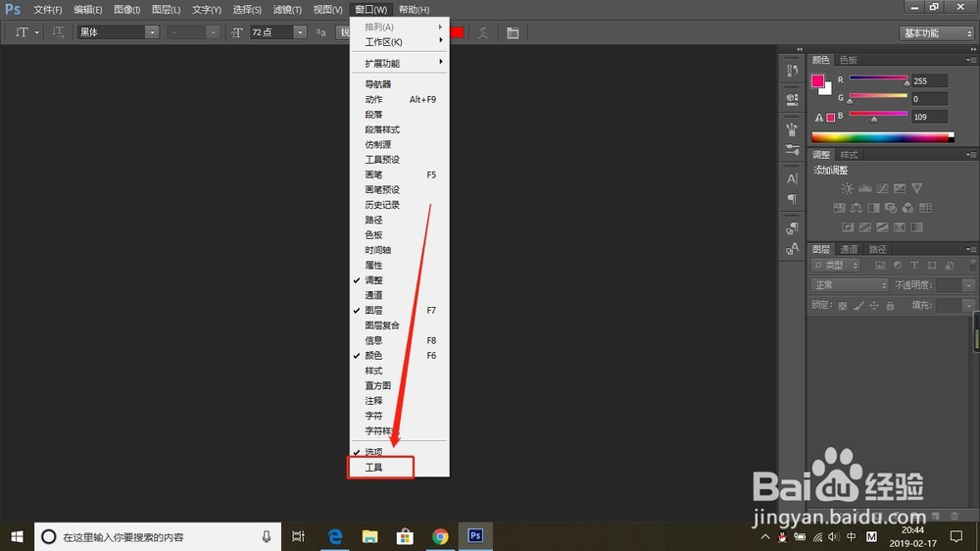Add a Curves adjustment

(x=883, y=188)
